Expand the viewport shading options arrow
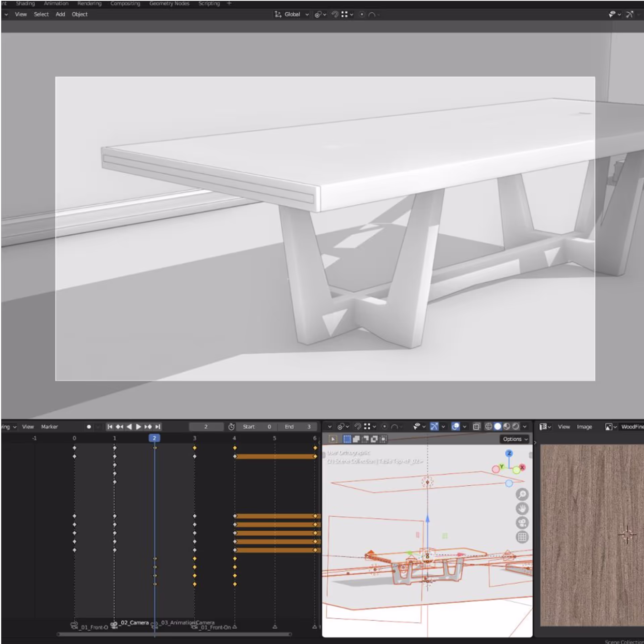The image size is (644, 644). 525,426
